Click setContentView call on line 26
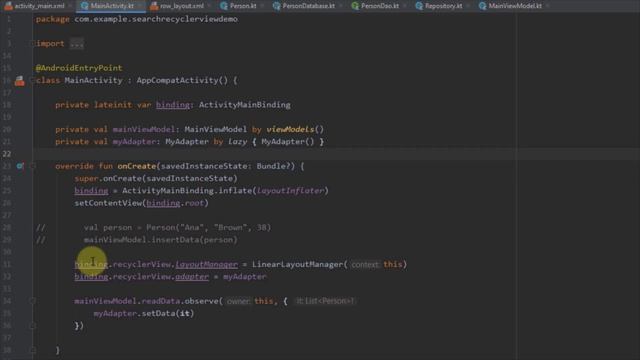Image resolution: width=640 pixels, height=360 pixels. pos(142,203)
